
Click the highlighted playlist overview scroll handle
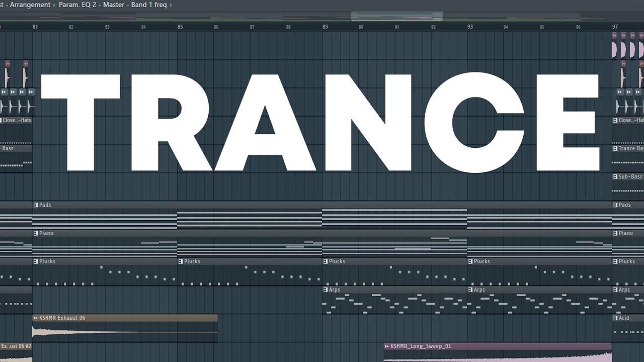(397, 16)
